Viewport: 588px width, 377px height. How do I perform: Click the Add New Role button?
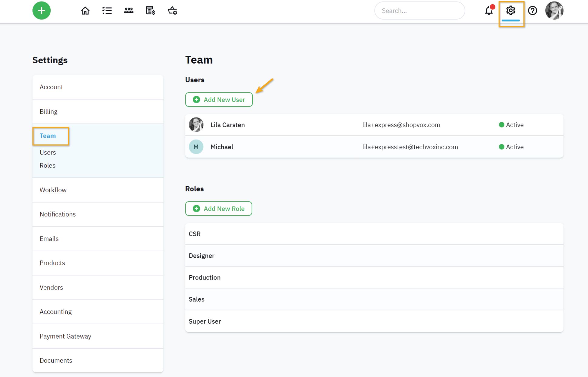coord(219,209)
